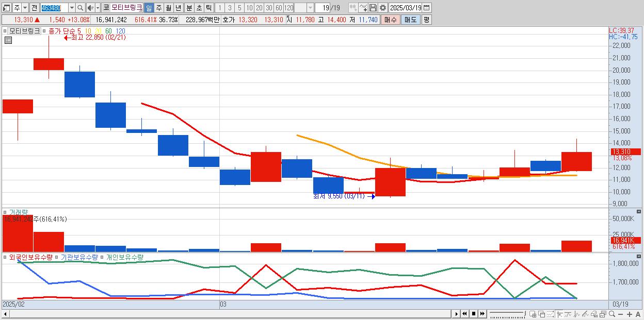Toggle the 외국인보유수량 series marker
Screen dimensions: 644x320
pyautogui.click(x=6, y=257)
